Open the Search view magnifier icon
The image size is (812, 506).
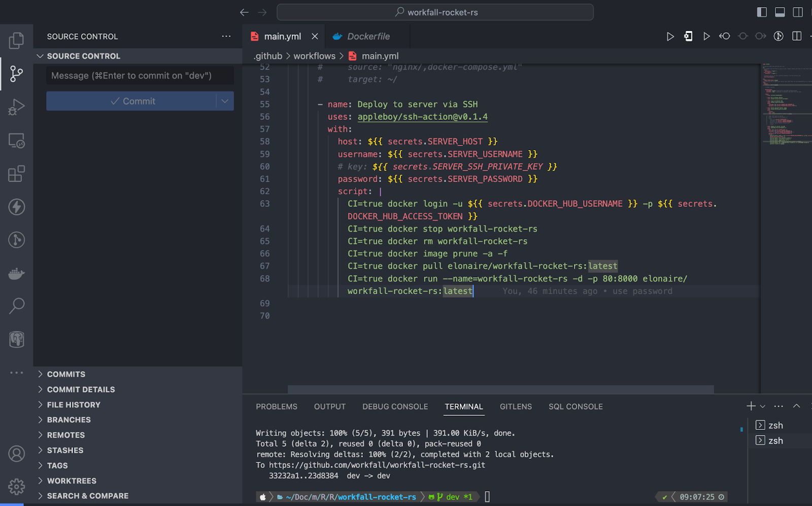pos(16,306)
